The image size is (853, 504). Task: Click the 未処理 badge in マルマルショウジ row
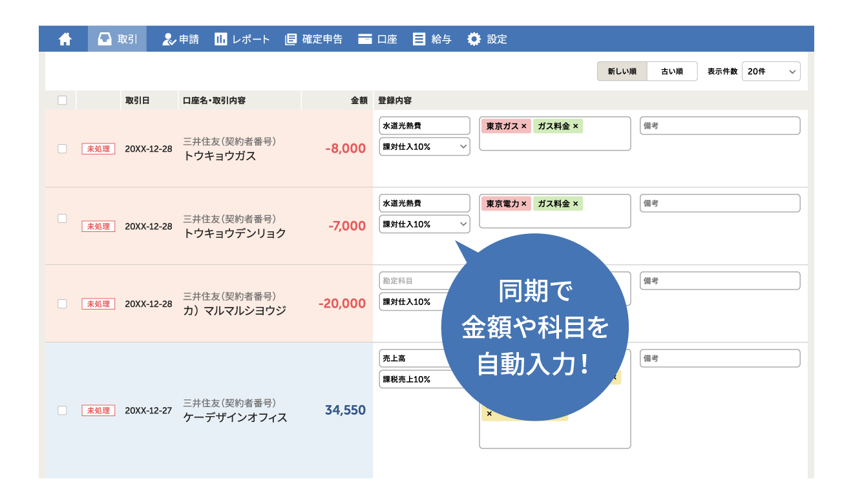click(98, 304)
